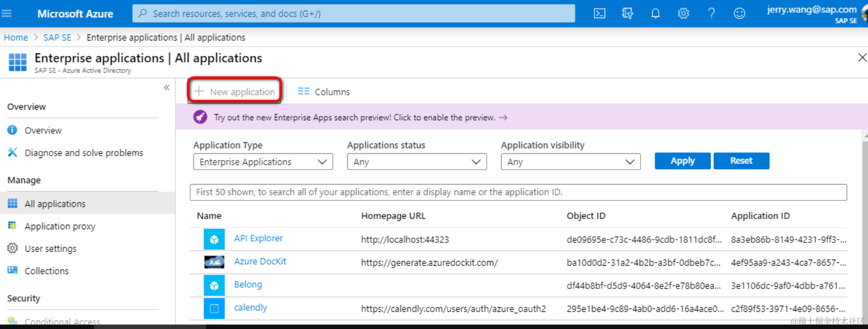Close the Enterprise applications blade

pos(862,57)
